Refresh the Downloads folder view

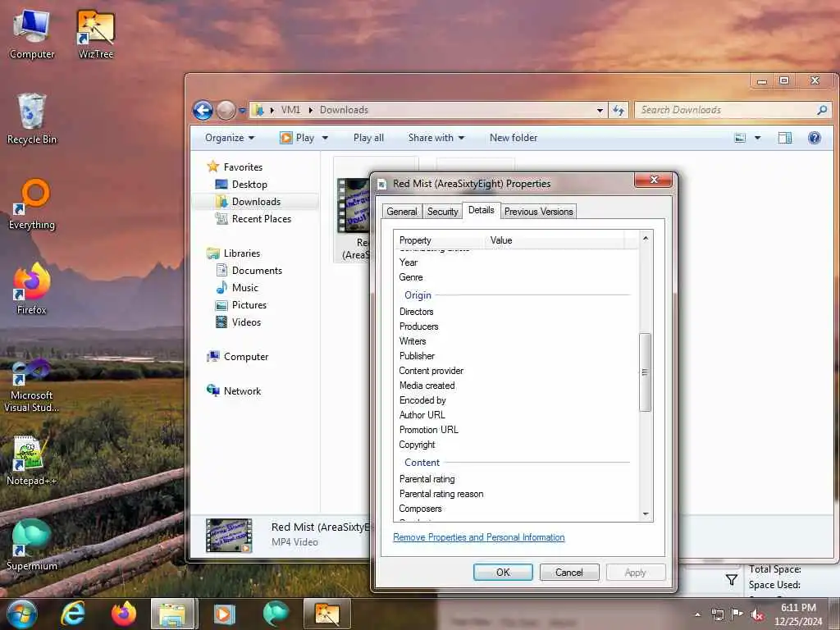619,110
